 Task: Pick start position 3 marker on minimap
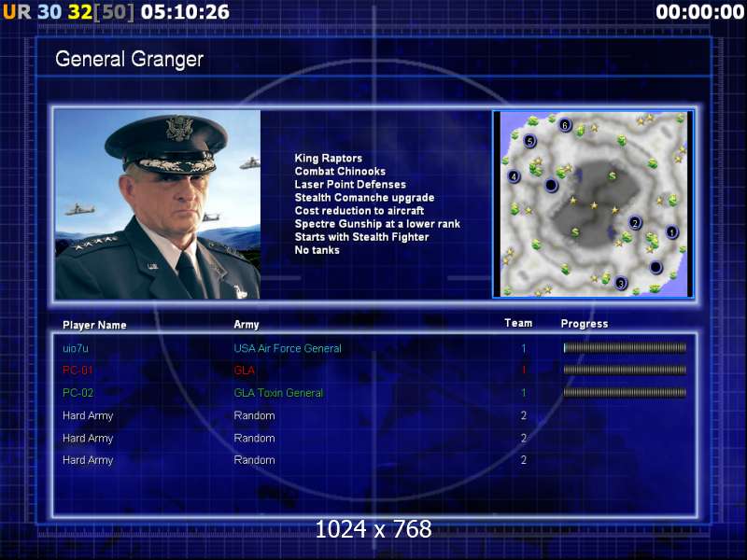pos(620,284)
